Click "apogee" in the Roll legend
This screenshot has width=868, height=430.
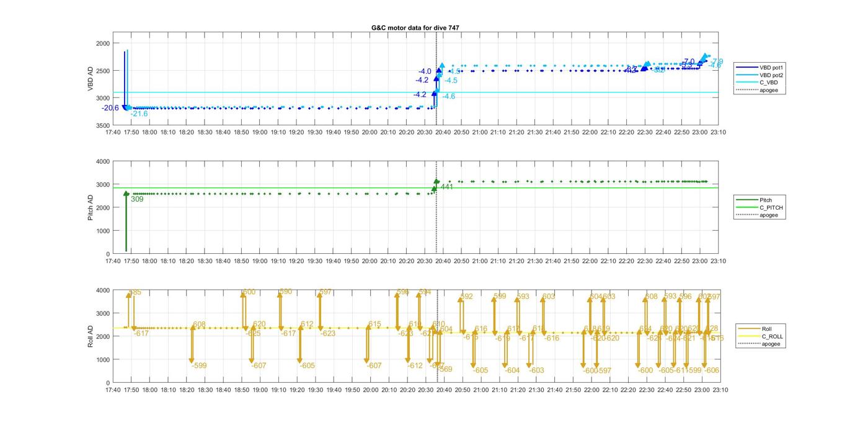point(771,344)
